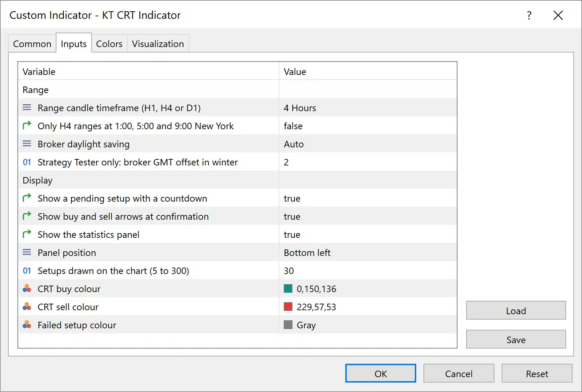Click enum icon beside Panel position
This screenshot has height=392, width=582.
[x=27, y=252]
